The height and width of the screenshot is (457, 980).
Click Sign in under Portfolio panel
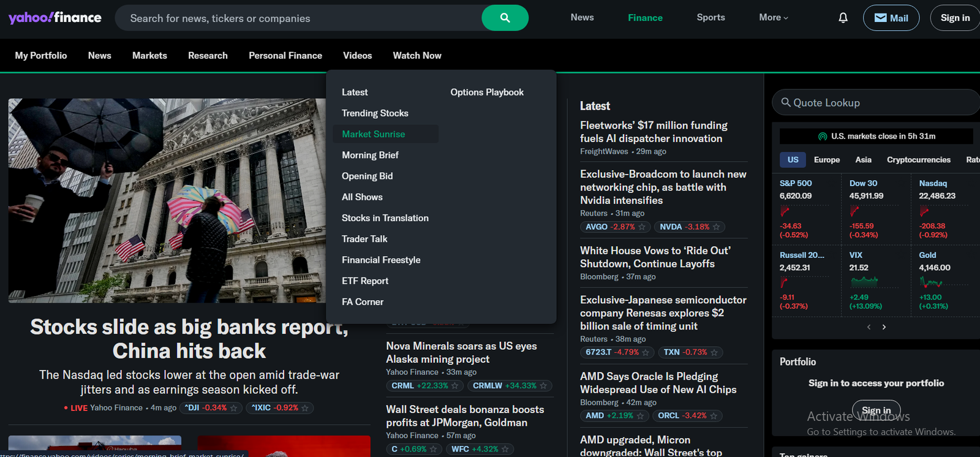876,410
